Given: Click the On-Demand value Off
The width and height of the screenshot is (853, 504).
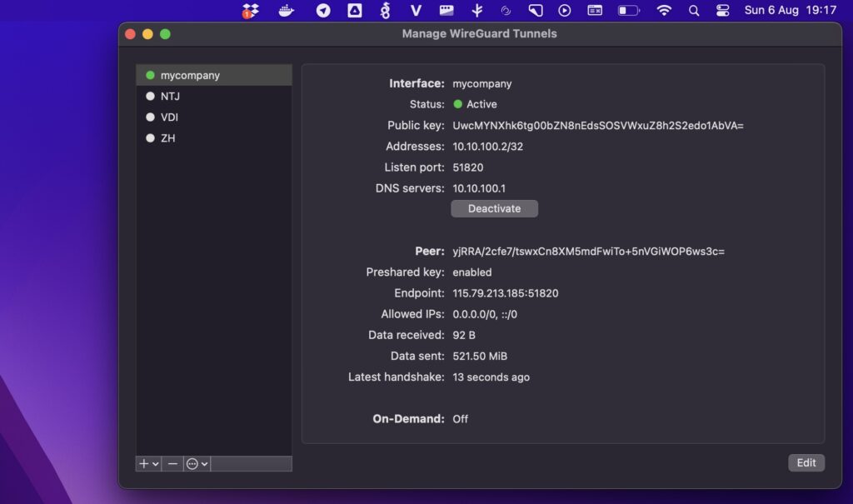Looking at the screenshot, I should click(x=460, y=419).
